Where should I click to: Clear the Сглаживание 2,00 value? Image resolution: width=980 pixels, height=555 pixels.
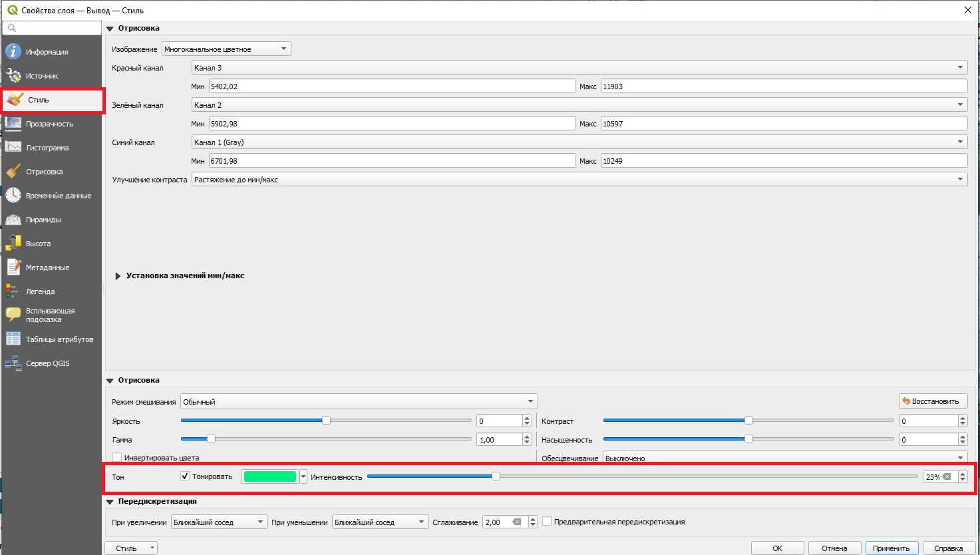(517, 522)
